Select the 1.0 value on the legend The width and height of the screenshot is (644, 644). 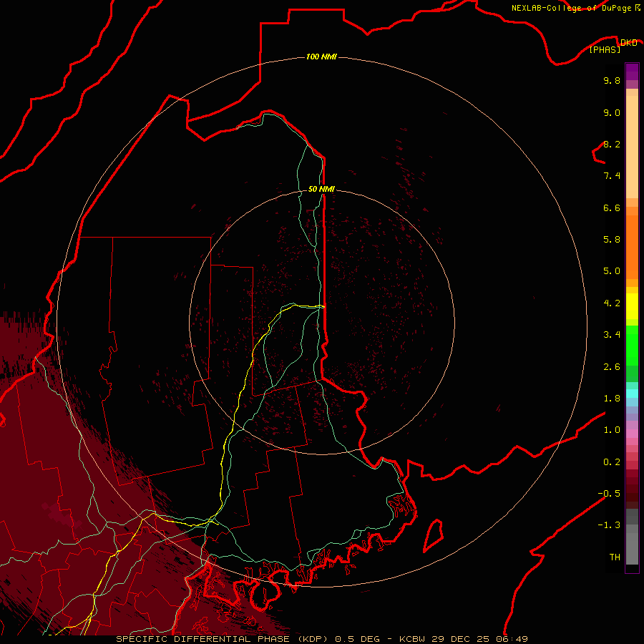(x=612, y=430)
